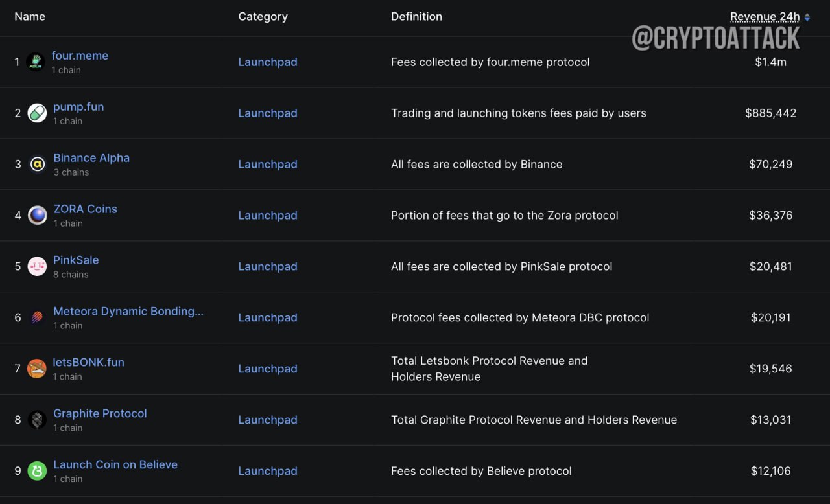
Task: Click the Category column header
Action: pos(263,17)
